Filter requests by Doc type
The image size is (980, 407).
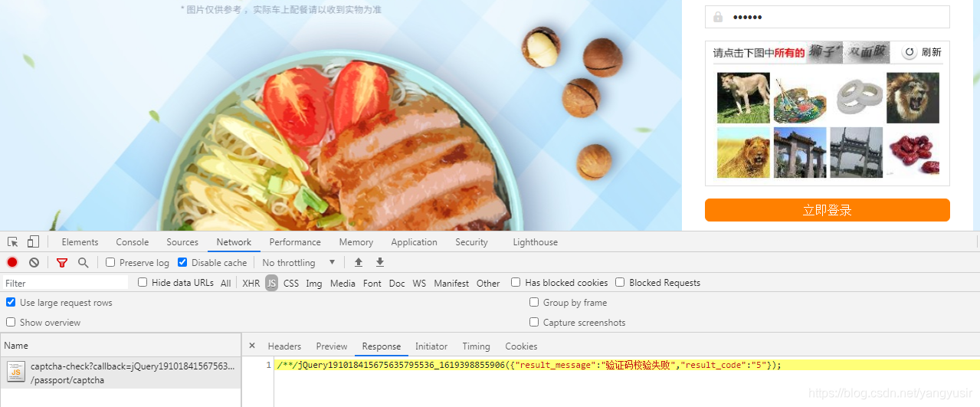397,283
